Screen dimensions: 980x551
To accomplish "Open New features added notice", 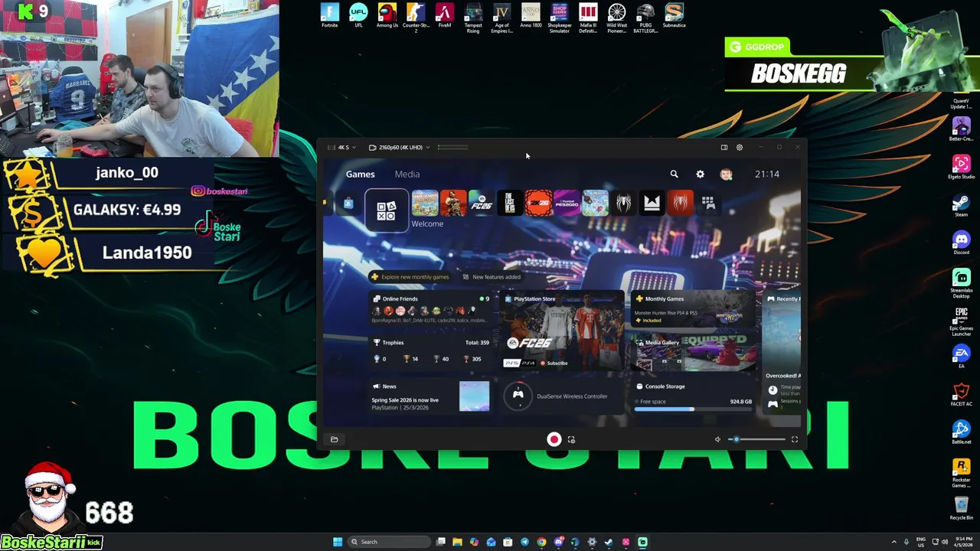I will pyautogui.click(x=491, y=276).
